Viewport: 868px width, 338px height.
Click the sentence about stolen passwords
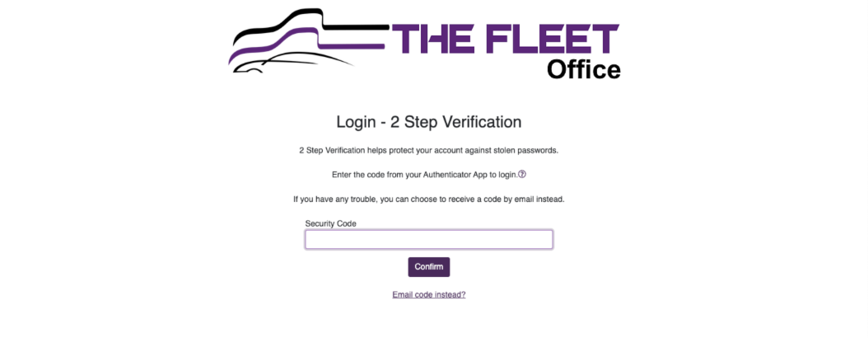click(x=428, y=150)
